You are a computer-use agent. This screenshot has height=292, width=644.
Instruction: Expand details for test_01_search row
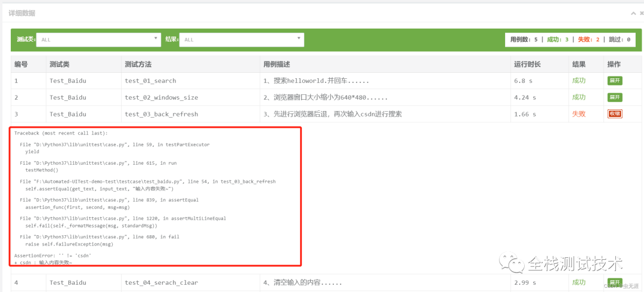click(x=615, y=81)
